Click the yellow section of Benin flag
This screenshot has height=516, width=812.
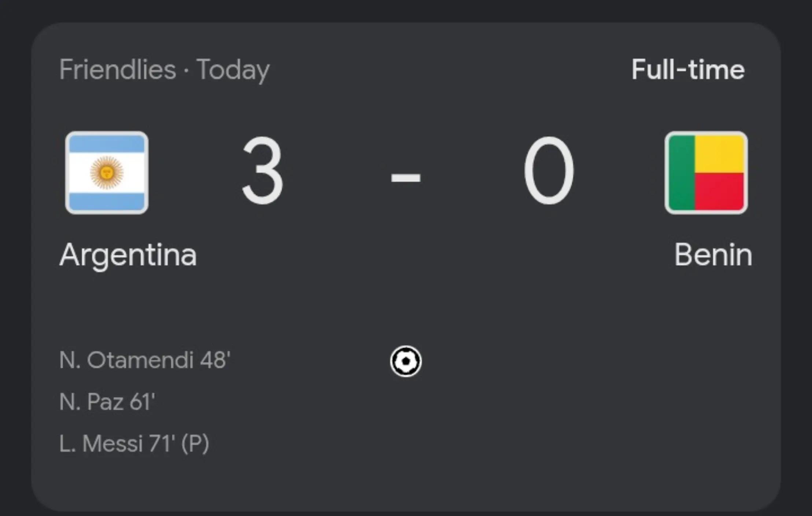click(720, 154)
